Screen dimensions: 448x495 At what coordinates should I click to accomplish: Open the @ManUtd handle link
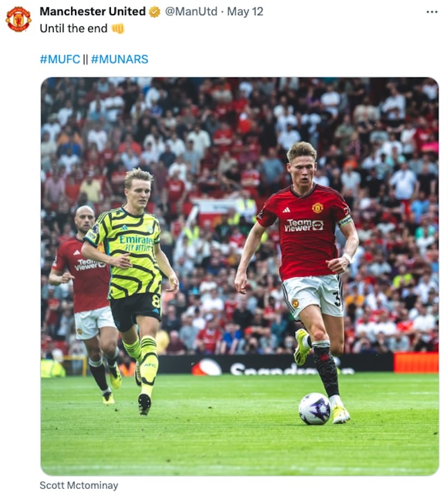coord(191,12)
